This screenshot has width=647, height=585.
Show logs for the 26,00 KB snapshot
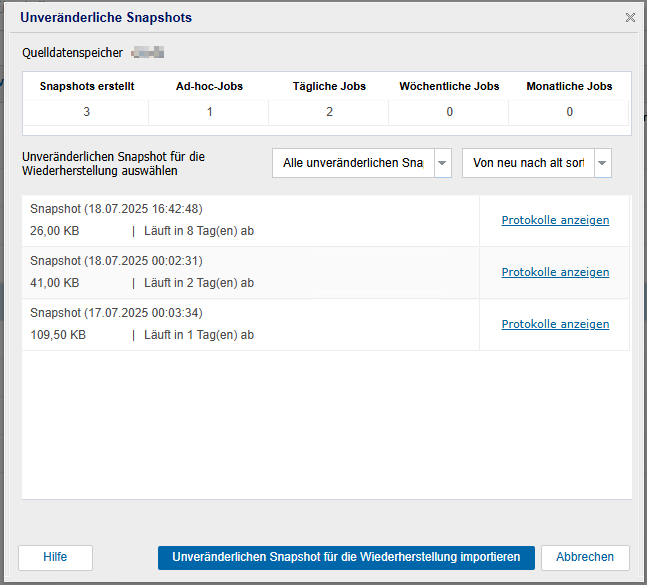[x=555, y=220]
